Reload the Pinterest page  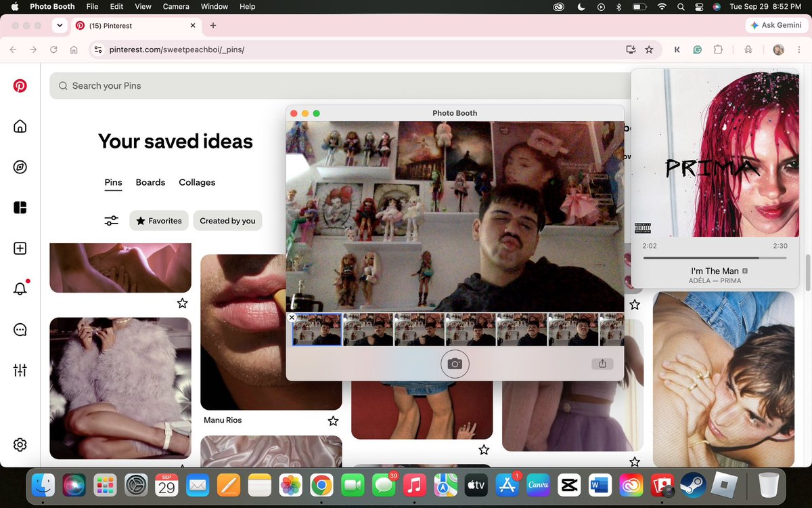point(53,49)
